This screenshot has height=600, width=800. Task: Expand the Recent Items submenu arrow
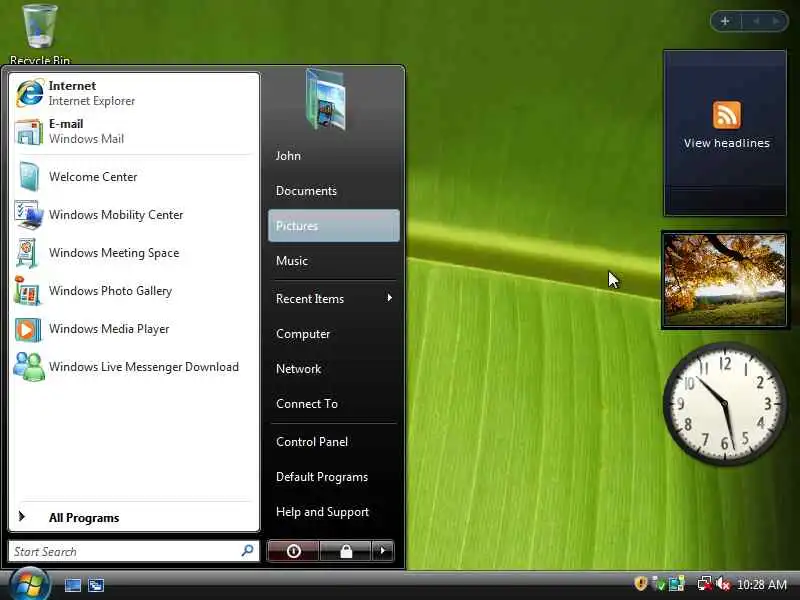click(x=390, y=297)
